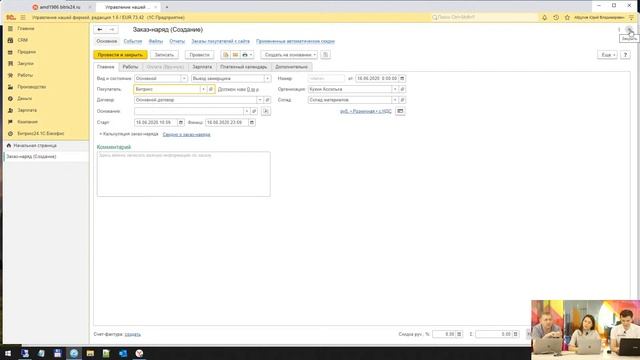Click the search field in top bar
Screen dimensions: 640x360
click(484, 18)
